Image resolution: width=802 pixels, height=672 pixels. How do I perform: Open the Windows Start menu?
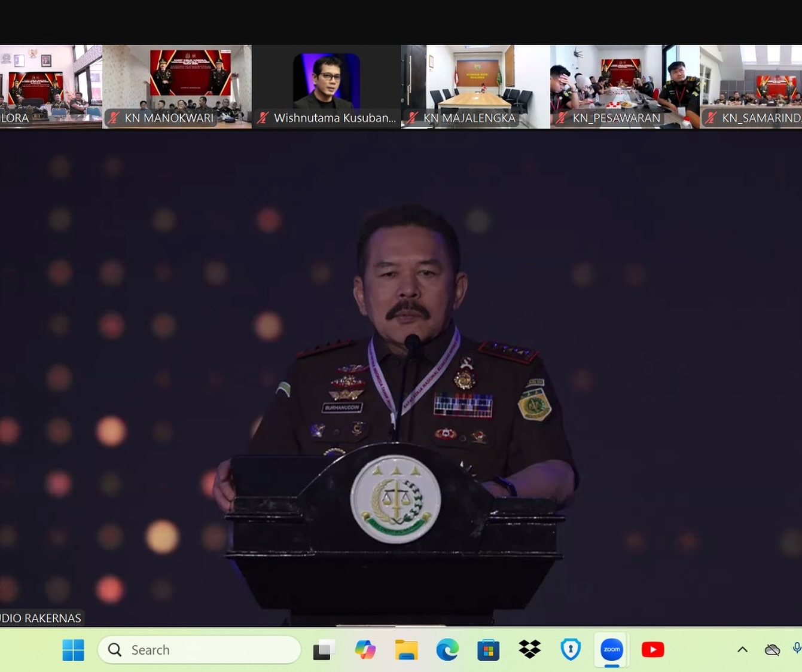[x=73, y=649]
